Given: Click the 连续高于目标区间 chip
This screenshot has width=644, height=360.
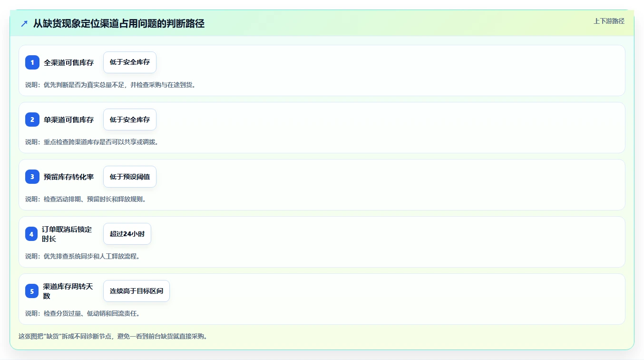Looking at the screenshot, I should pyautogui.click(x=137, y=291).
